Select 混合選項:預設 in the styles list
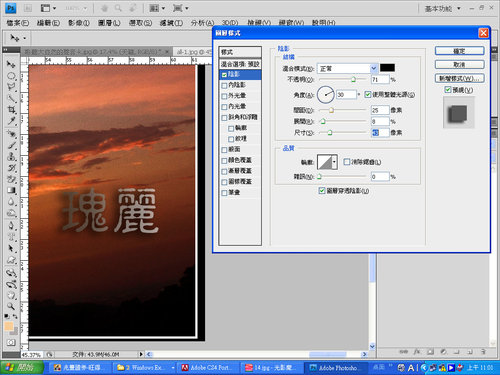The width and height of the screenshot is (500, 375). pos(240,64)
